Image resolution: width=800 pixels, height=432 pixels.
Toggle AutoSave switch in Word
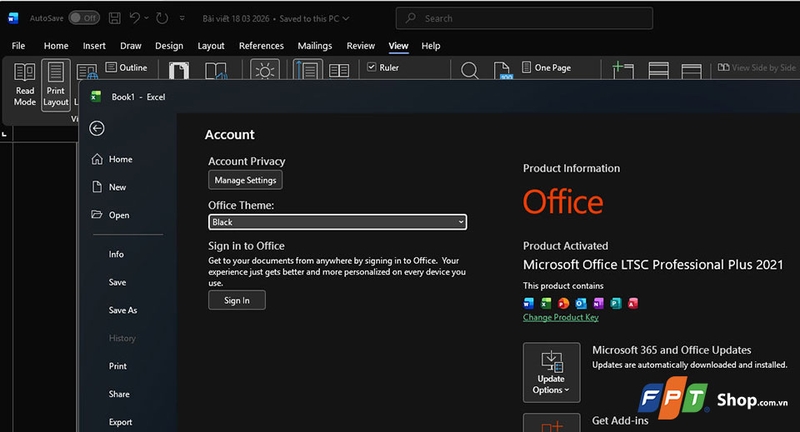coord(84,18)
